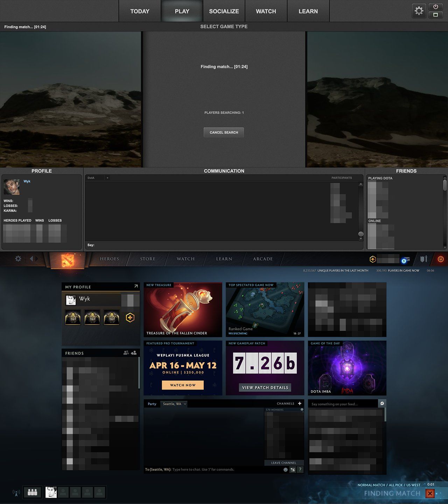Select the second featured hero portrait
The image size is (448, 504).
coord(92,317)
